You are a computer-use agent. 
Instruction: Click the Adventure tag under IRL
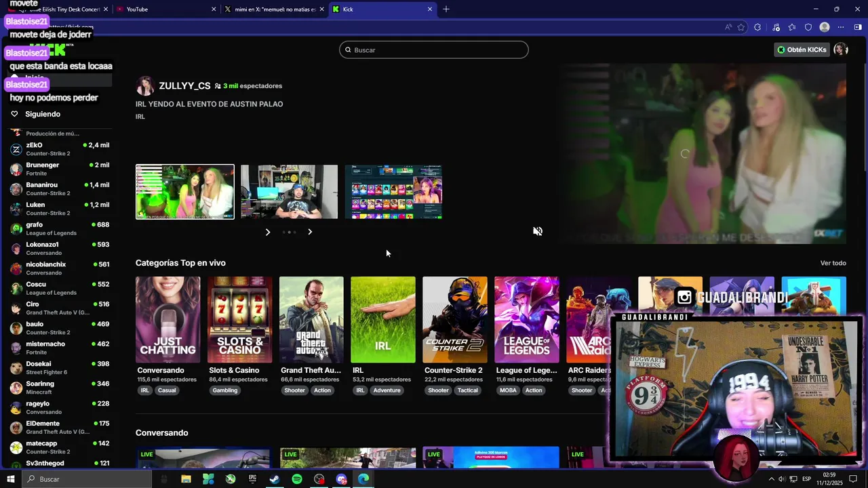[387, 390]
